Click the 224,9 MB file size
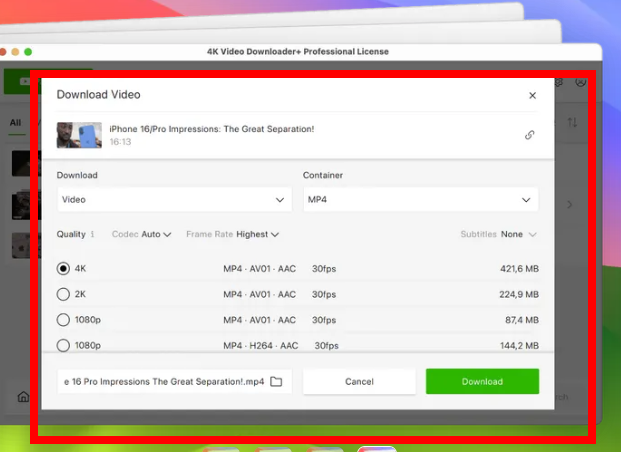 click(x=519, y=294)
